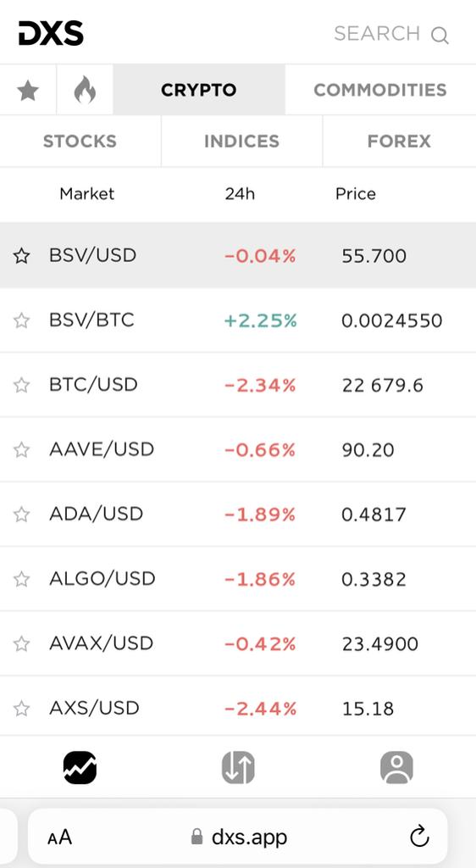Open the favorites star tab
This screenshot has width=476, height=868.
(x=28, y=90)
